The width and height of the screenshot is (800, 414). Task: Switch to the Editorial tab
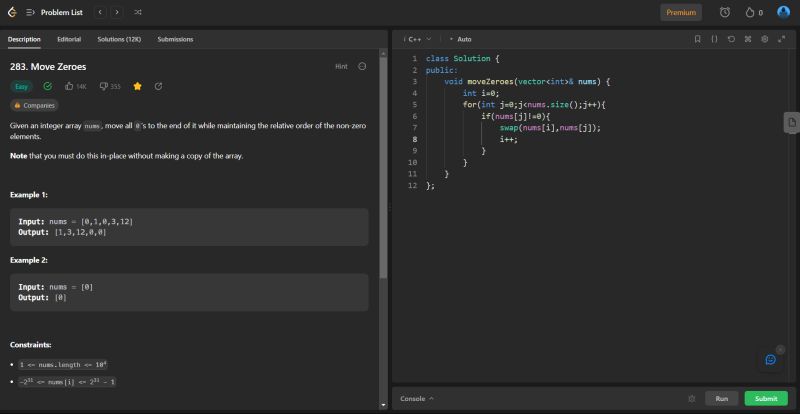pyautogui.click(x=69, y=39)
